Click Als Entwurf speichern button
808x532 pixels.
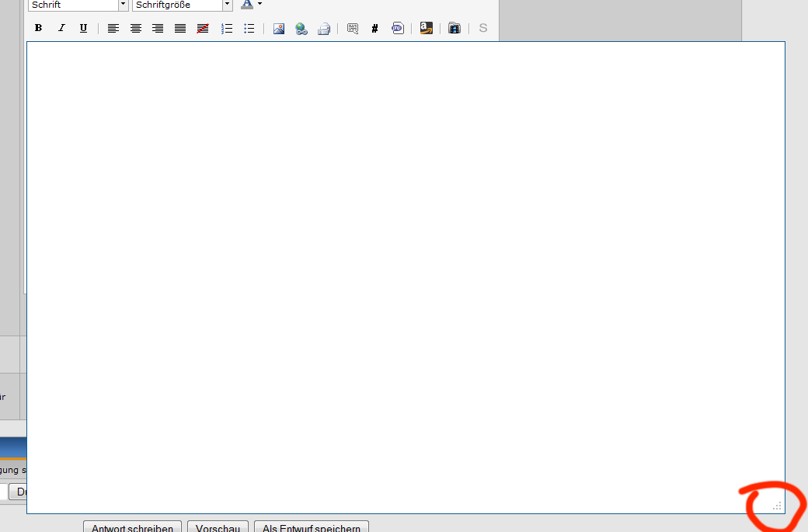pos(312,527)
